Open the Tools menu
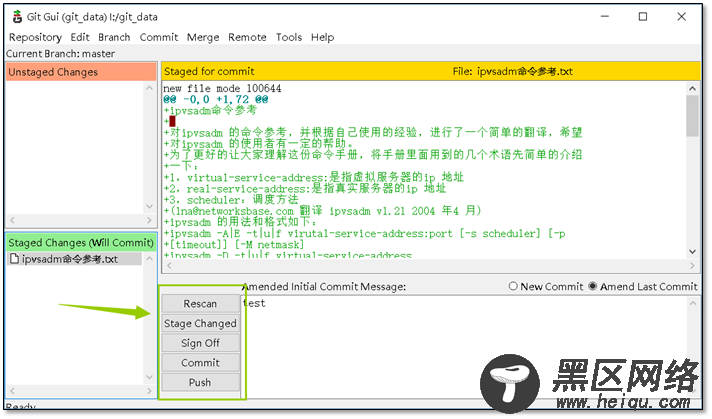 click(289, 37)
